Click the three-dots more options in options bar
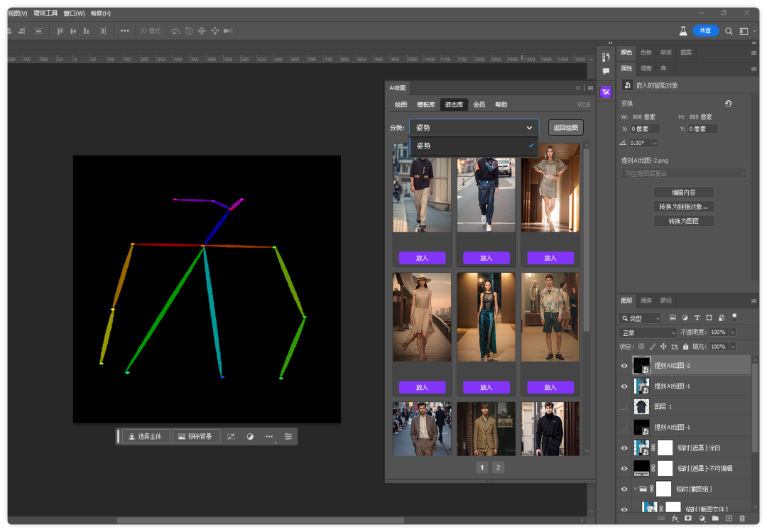This screenshot has width=767, height=532. tap(125, 31)
